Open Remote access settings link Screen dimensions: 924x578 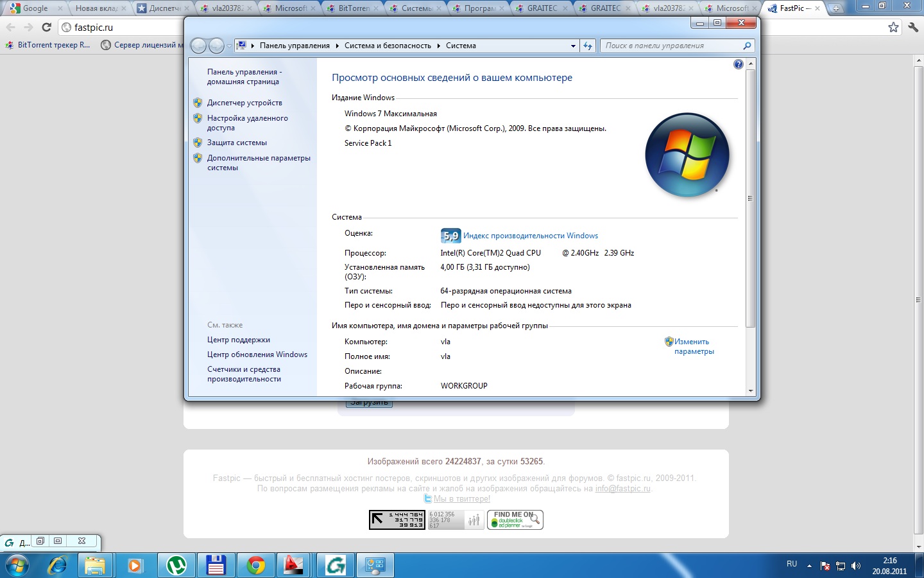(x=247, y=123)
